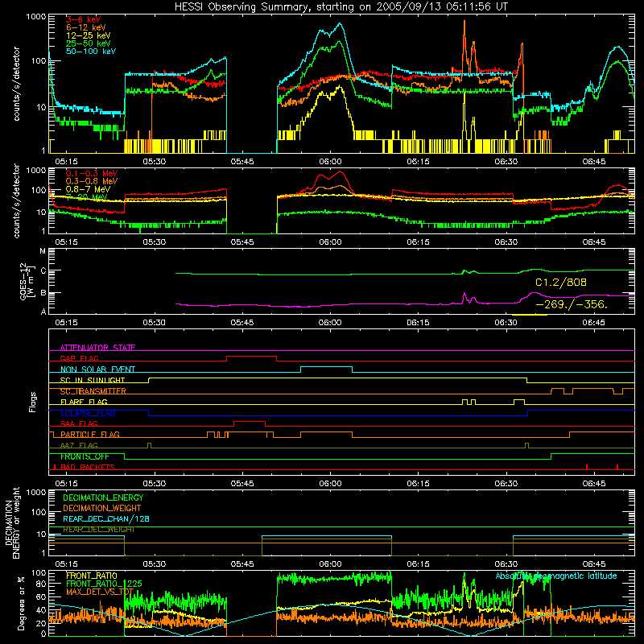Click the HESSI Observing Summary title text
Screen dimensions: 644x644
pos(341,7)
